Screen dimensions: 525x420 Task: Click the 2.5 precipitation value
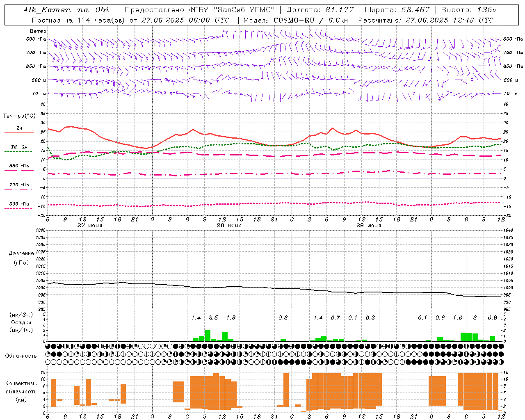(x=214, y=318)
